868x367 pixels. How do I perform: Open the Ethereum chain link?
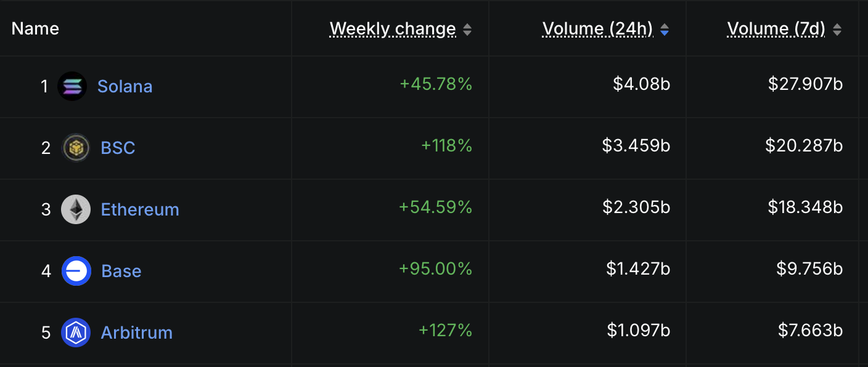[x=140, y=209]
